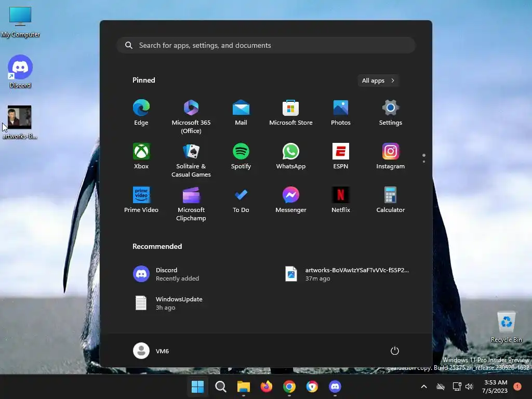Launch Firefox from the taskbar
The height and width of the screenshot is (399, 532).
(x=267, y=387)
